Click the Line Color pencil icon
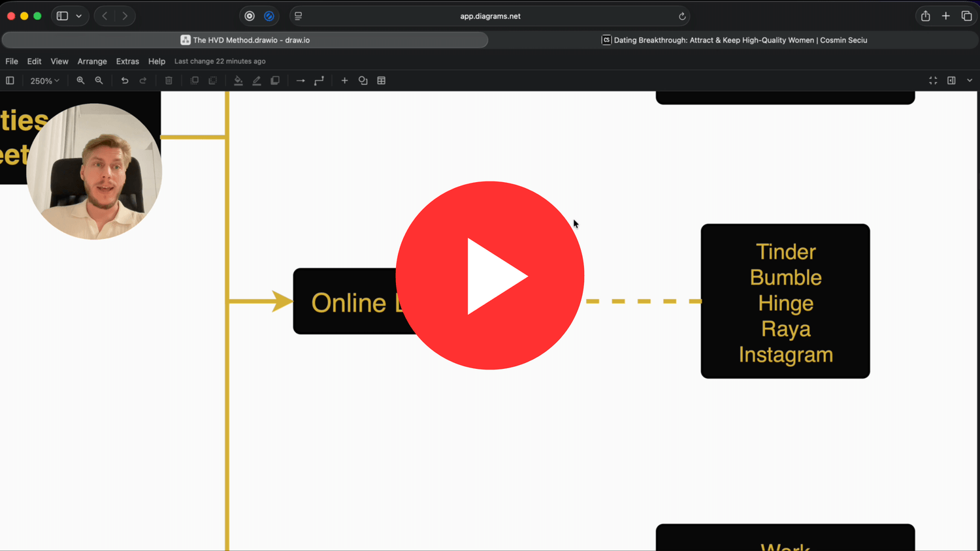 [257, 81]
